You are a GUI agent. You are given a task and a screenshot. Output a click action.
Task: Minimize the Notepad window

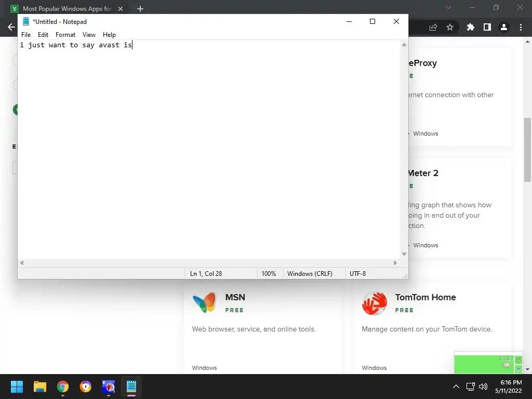pyautogui.click(x=349, y=21)
